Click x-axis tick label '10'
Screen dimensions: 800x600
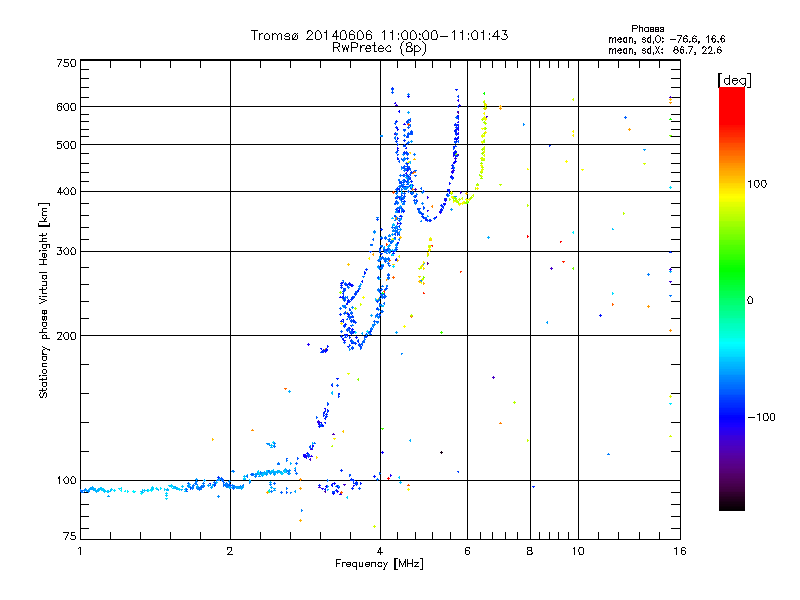click(578, 551)
